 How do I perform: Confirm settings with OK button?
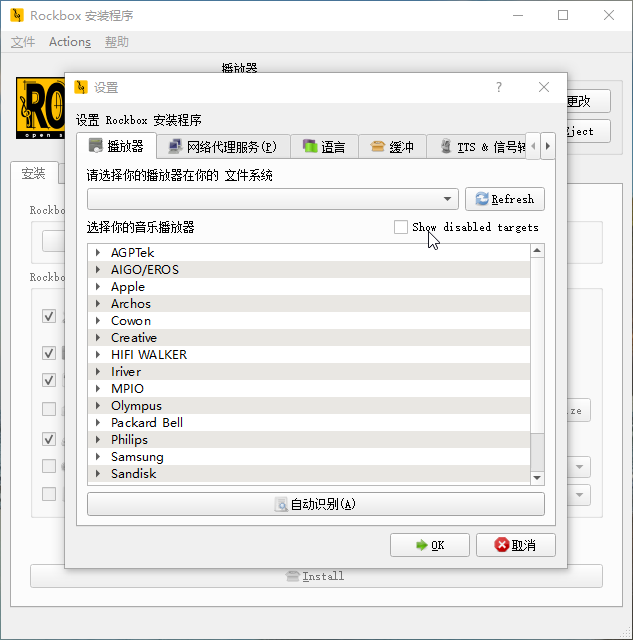click(430, 545)
